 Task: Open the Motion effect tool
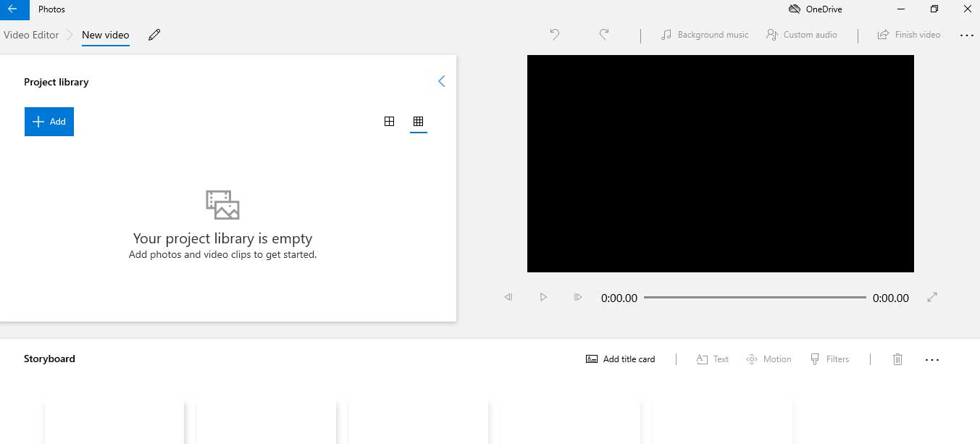pos(768,359)
